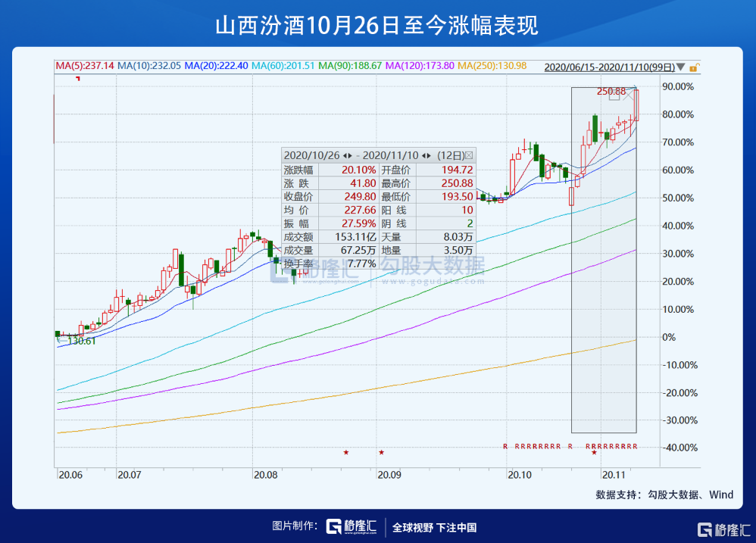756x543 pixels.
Task: Click the orange unlock padlock icon
Action: pos(694,67)
